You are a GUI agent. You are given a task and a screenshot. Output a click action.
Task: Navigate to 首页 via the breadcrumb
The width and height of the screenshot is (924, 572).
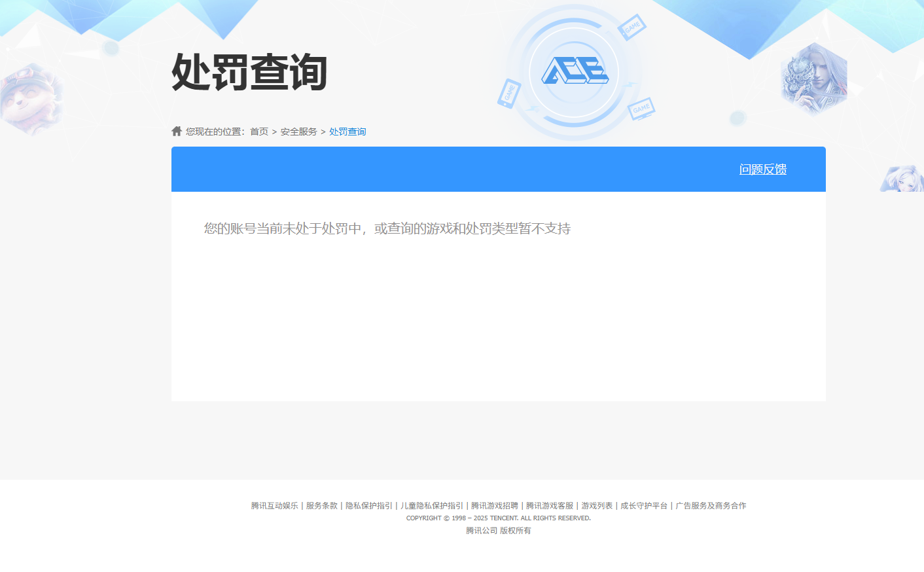click(x=258, y=131)
